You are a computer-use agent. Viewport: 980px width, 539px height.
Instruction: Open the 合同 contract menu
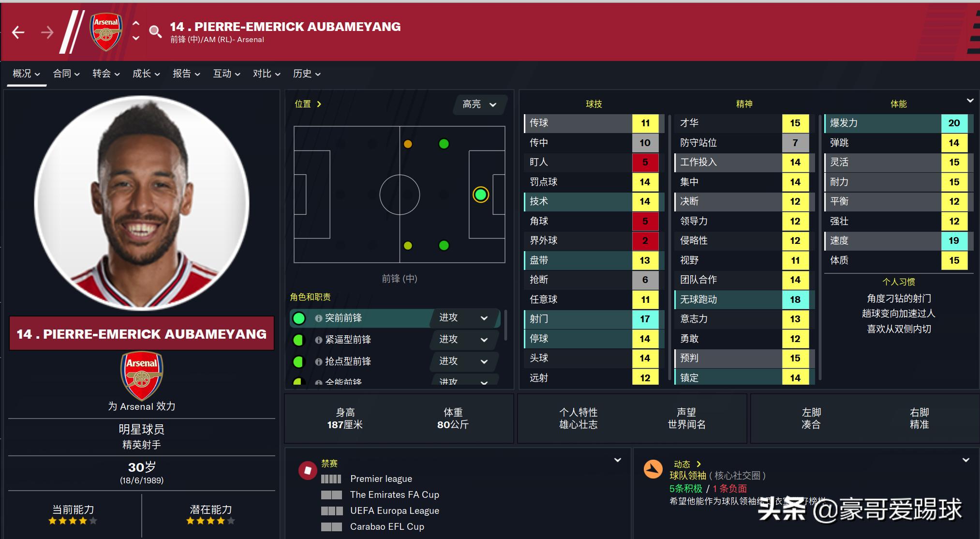(66, 74)
